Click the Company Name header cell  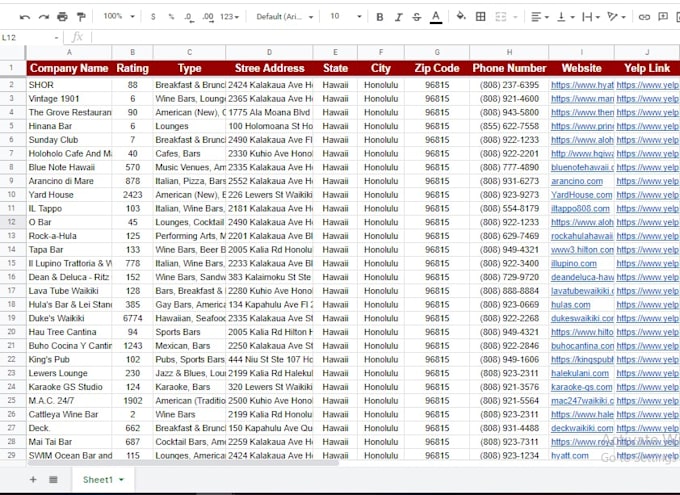coord(69,68)
